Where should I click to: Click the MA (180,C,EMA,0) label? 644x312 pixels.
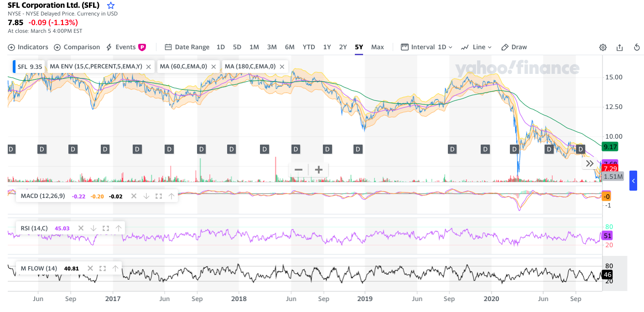tap(250, 67)
